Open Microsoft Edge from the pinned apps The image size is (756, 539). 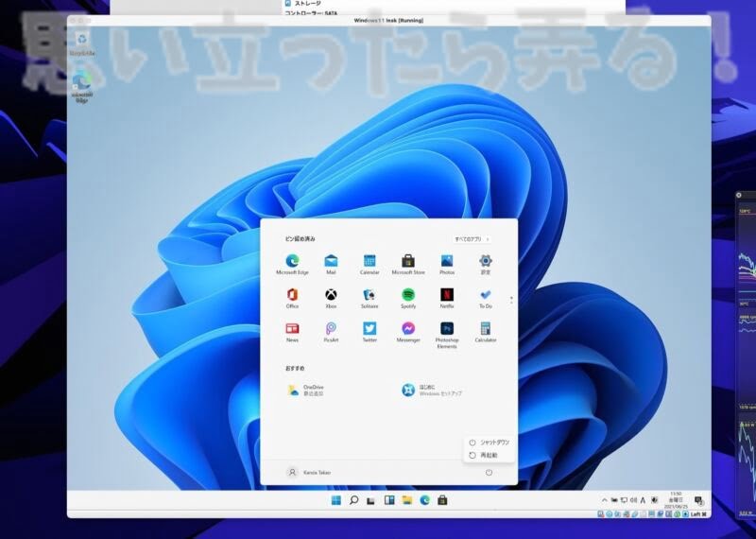[x=292, y=265]
